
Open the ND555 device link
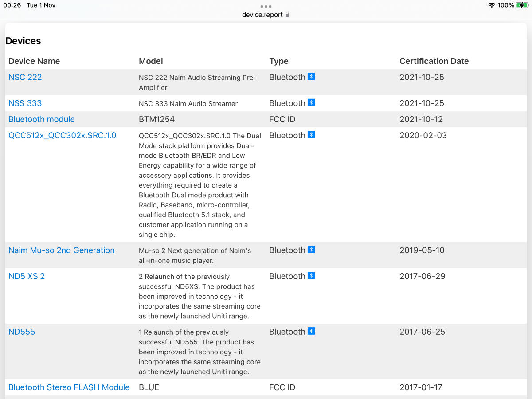click(x=22, y=332)
